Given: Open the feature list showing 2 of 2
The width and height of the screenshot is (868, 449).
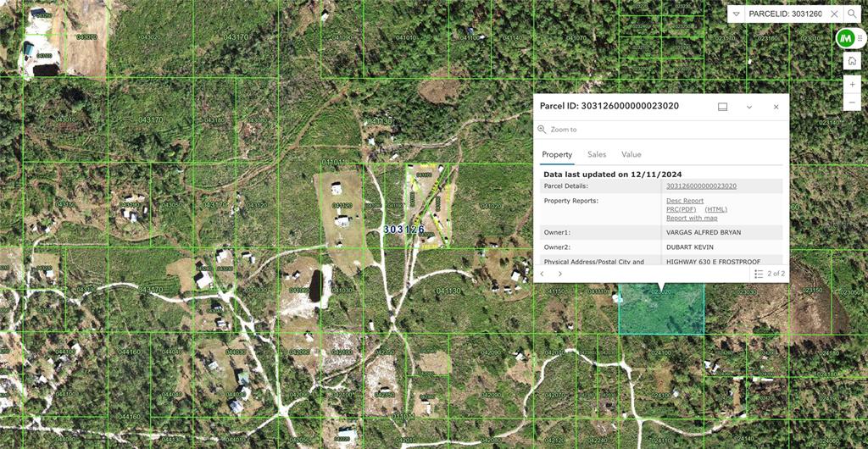Looking at the screenshot, I should coord(770,274).
